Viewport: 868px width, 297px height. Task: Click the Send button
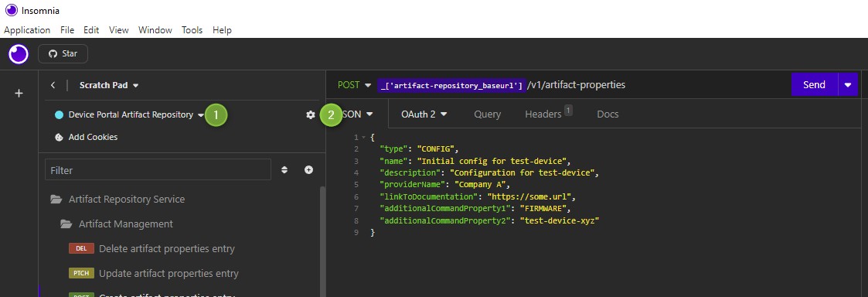coord(815,85)
